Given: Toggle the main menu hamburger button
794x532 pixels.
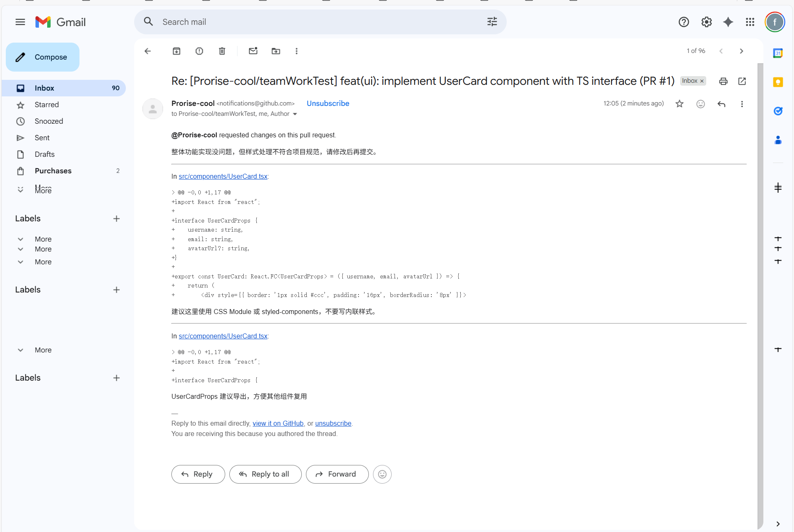Looking at the screenshot, I should tap(20, 22).
